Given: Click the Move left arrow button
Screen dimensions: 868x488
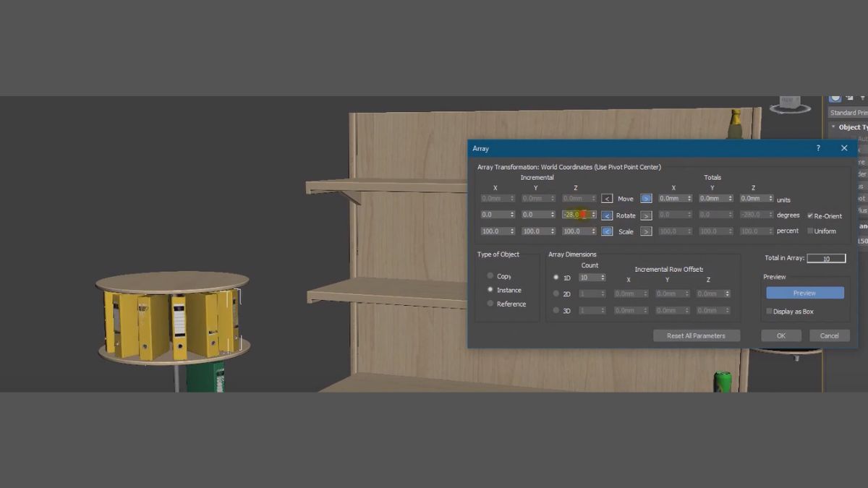Looking at the screenshot, I should (607, 198).
